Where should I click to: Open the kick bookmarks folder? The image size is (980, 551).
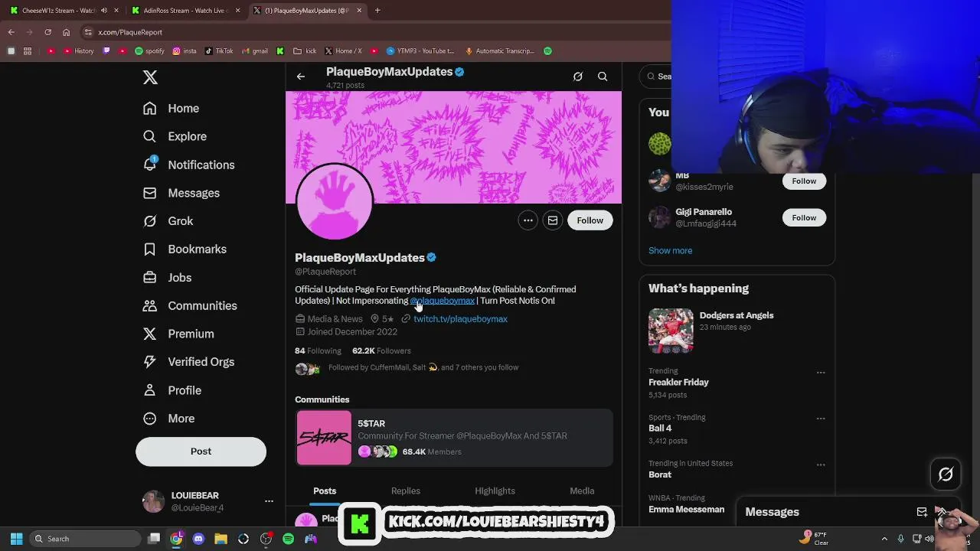click(x=305, y=51)
